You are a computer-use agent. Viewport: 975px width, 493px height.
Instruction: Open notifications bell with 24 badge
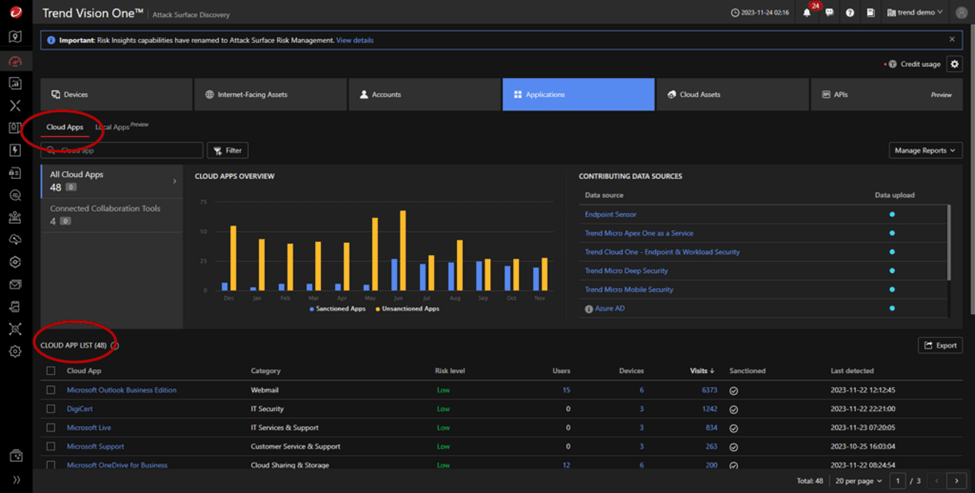point(807,12)
